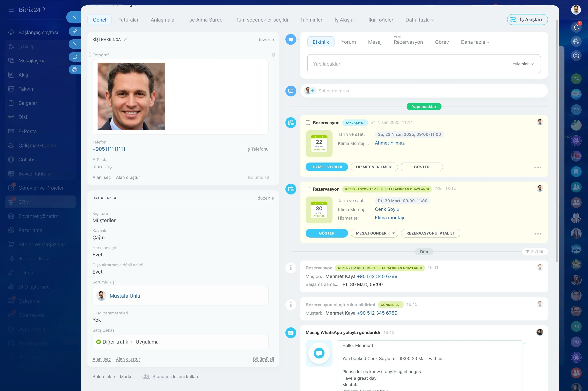Expand Uygulamalar chevron in sidebar
The height and width of the screenshot is (391, 588).
(70, 329)
